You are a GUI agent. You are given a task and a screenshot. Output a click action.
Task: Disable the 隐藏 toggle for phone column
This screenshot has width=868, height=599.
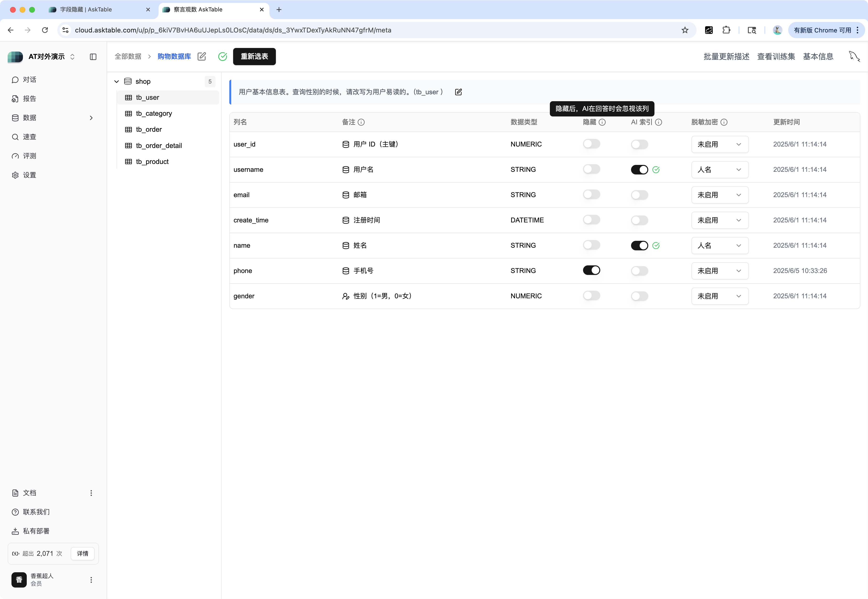coord(592,270)
